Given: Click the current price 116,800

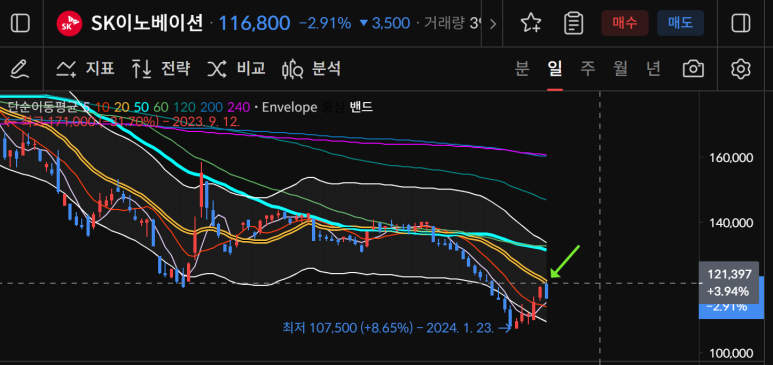Looking at the screenshot, I should click(x=254, y=23).
